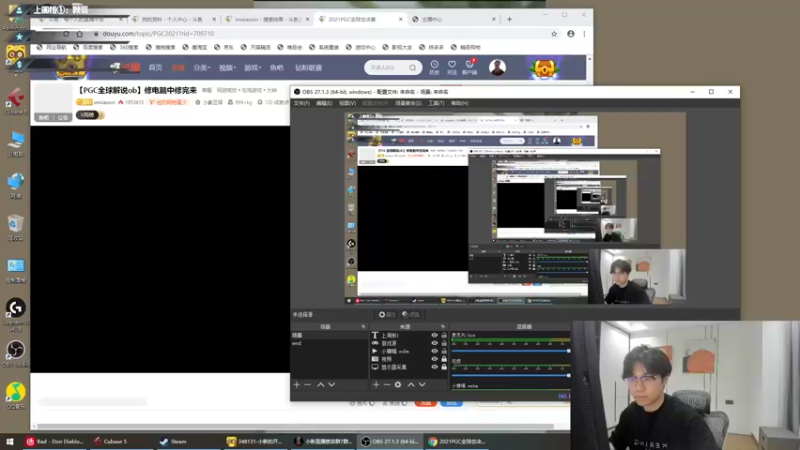This screenshot has width=800, height=450.
Task: Open Douyu watch history clock icon
Action: tap(434, 67)
